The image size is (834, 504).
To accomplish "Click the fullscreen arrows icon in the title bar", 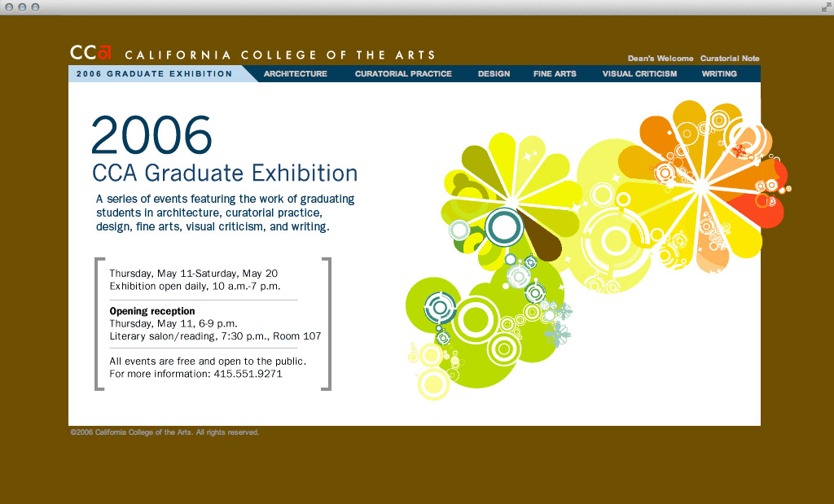I will click(x=827, y=7).
